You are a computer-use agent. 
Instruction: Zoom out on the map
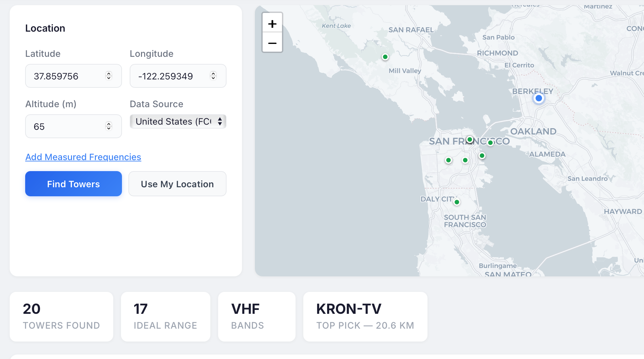[272, 43]
